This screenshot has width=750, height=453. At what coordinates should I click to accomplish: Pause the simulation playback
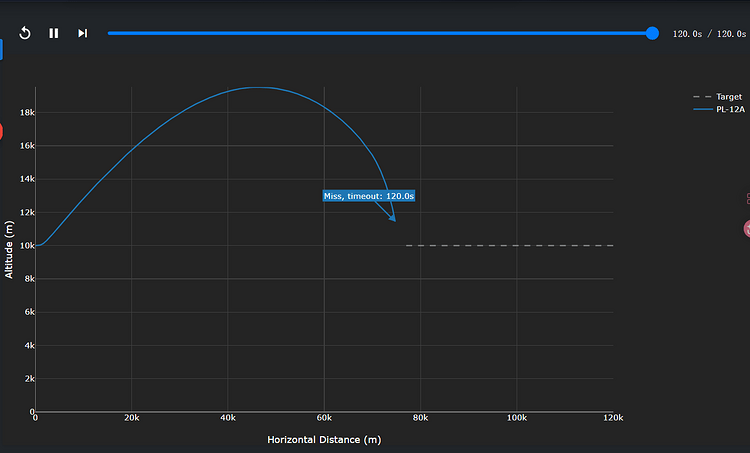54,33
